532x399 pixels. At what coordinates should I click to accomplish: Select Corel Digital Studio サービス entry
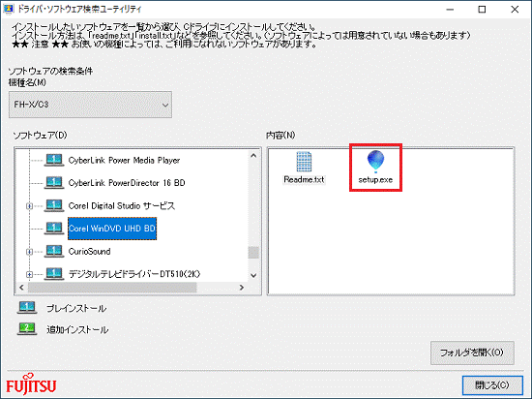[122, 205]
